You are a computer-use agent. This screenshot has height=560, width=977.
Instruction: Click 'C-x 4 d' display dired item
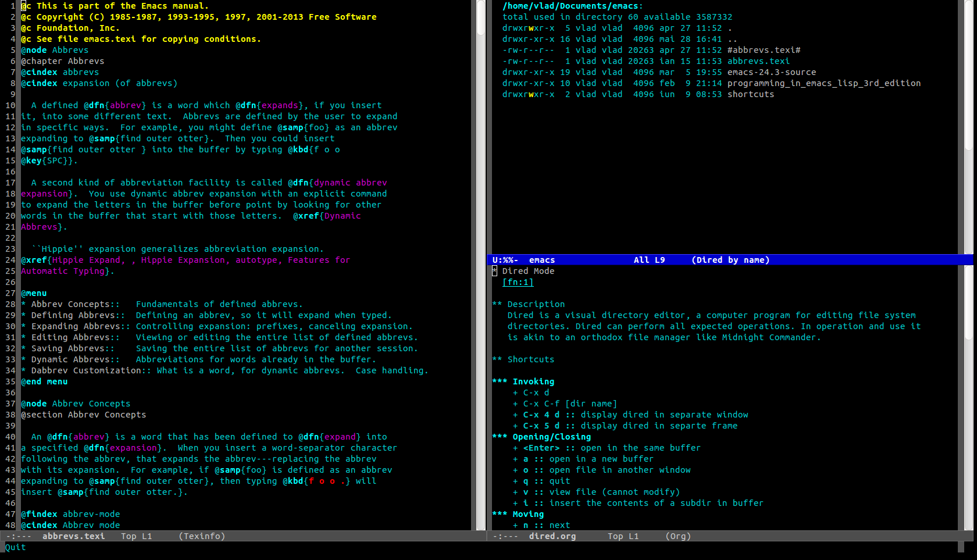630,415
